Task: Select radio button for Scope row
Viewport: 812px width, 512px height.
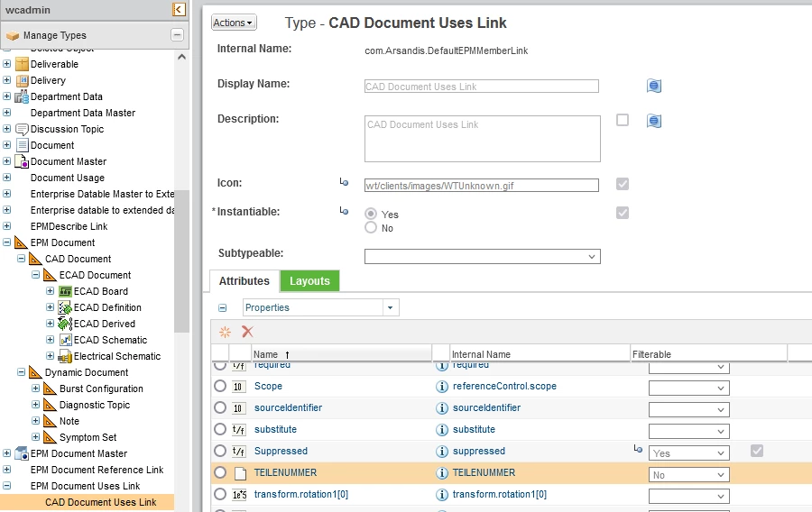Action: 220,386
